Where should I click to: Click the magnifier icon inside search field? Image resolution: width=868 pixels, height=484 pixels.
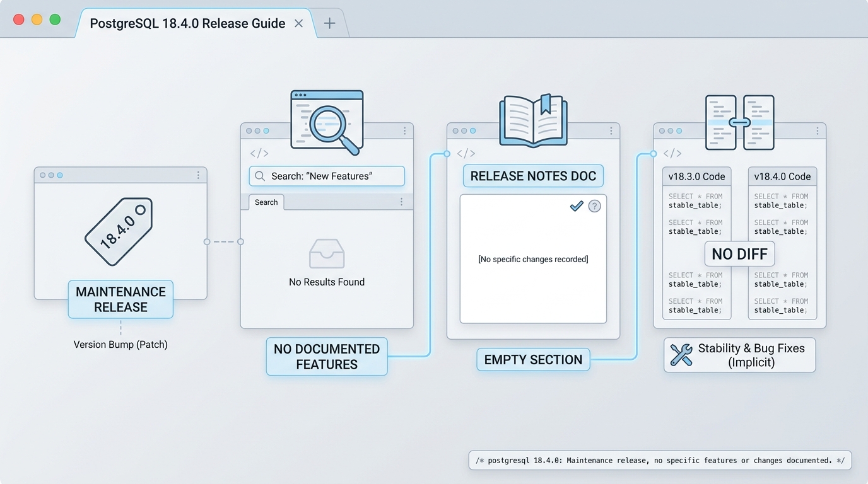point(260,176)
